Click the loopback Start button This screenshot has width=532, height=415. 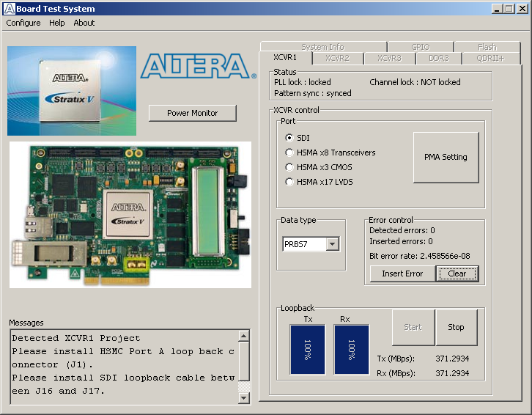[413, 327]
